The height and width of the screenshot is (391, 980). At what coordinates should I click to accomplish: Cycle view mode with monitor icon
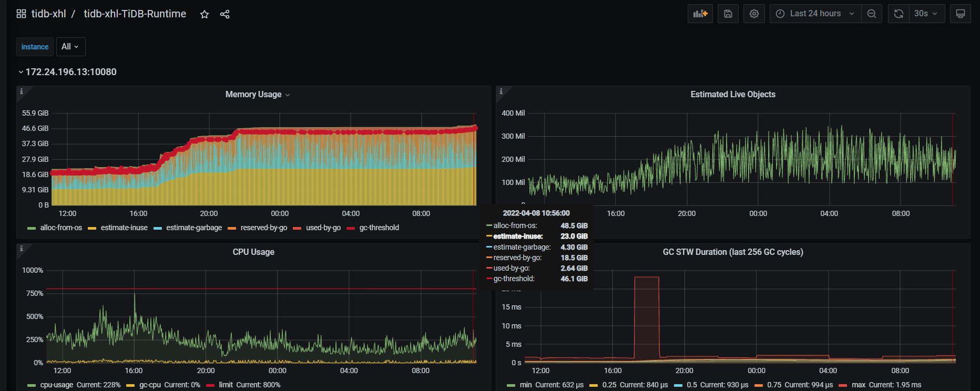(x=960, y=14)
